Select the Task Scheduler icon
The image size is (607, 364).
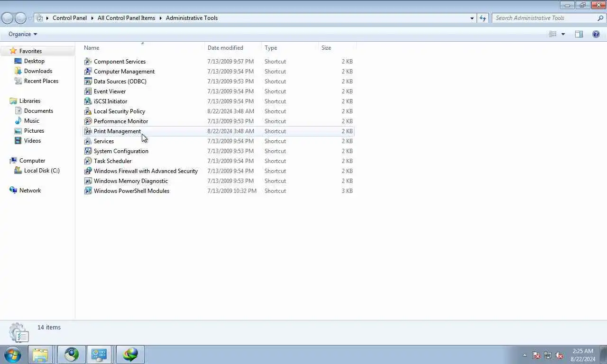pos(88,161)
